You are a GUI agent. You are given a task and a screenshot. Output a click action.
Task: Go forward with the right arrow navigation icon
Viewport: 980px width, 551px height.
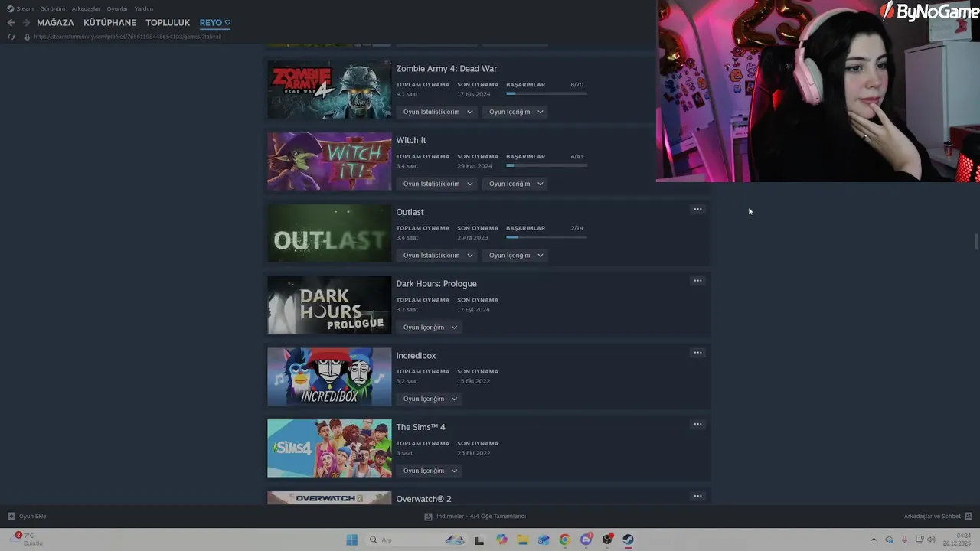26,23
